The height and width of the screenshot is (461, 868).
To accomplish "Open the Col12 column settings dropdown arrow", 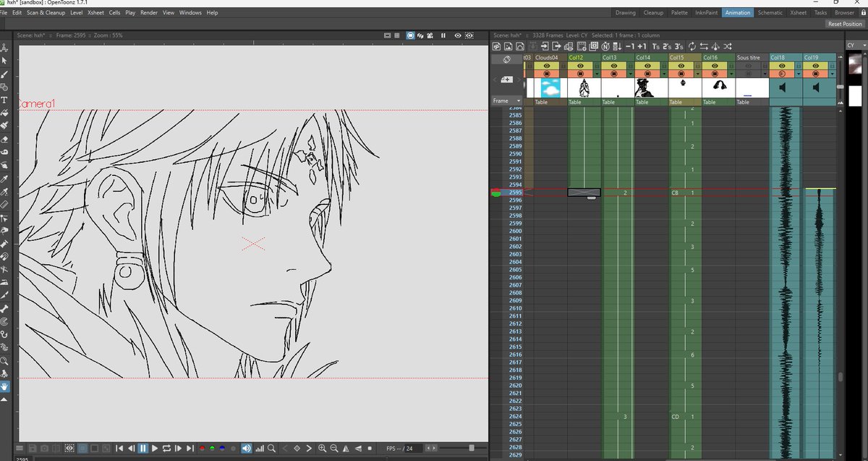I will pyautogui.click(x=597, y=73).
